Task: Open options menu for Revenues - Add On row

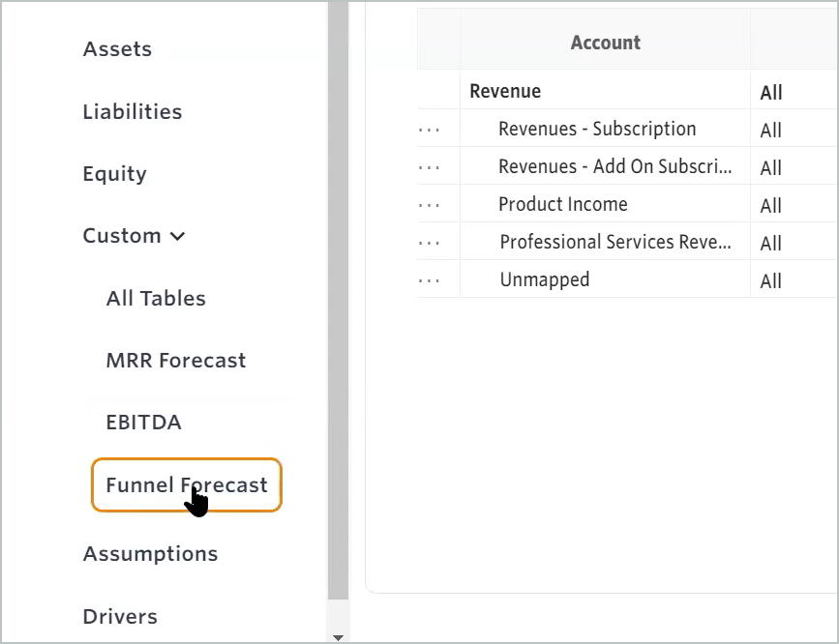Action: point(430,167)
